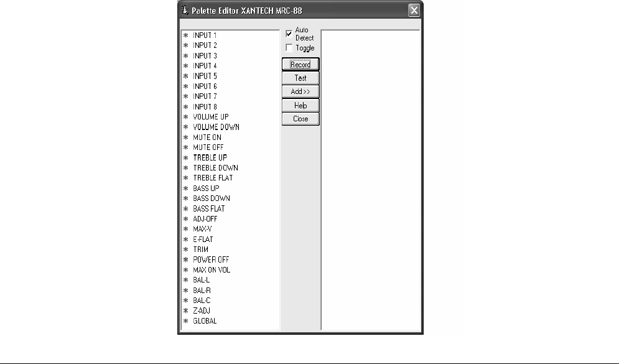Select the MUTE ON command

tap(207, 138)
